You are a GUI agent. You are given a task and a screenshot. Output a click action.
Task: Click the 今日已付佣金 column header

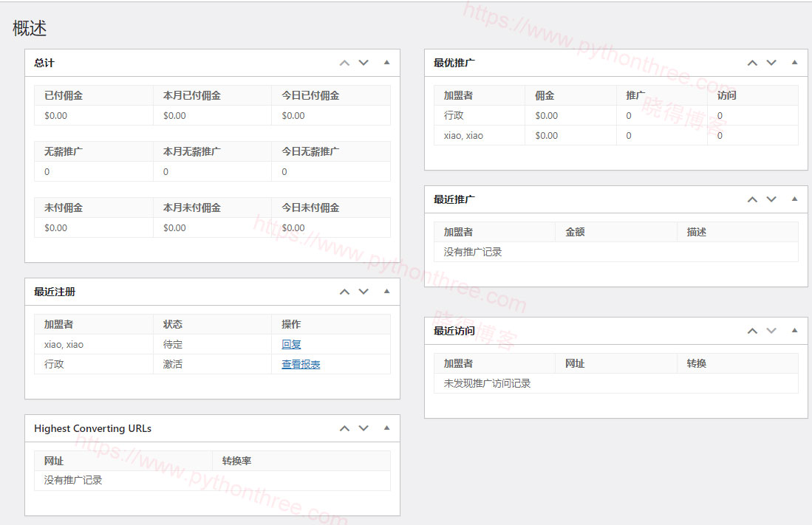coord(310,95)
